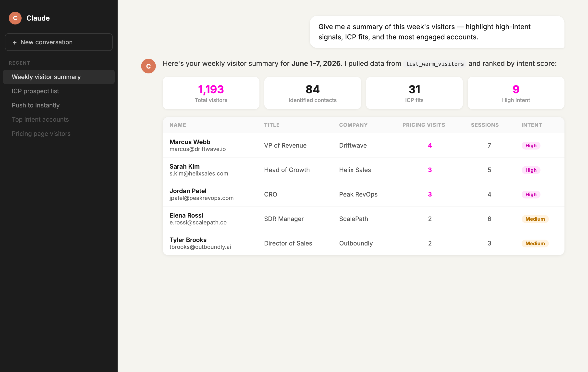Viewport: 588px width, 372px height.
Task: Click Helix Sales company cell
Action: pyautogui.click(x=355, y=170)
